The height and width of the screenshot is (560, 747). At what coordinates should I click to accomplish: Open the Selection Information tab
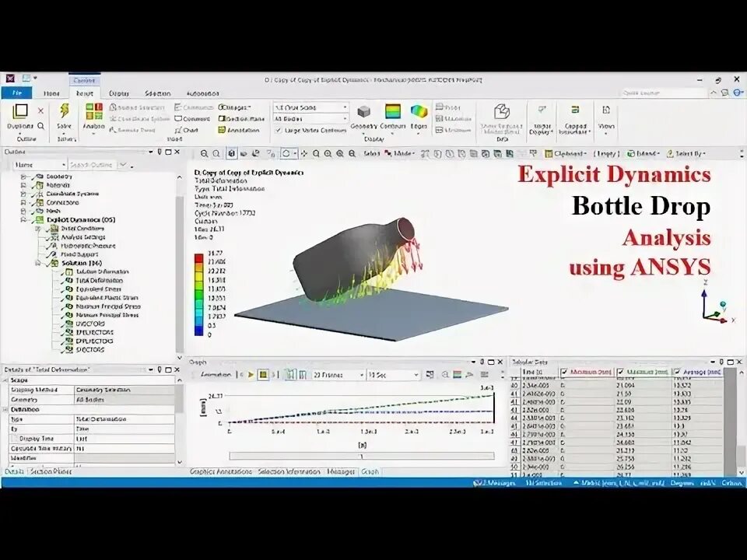tap(289, 472)
